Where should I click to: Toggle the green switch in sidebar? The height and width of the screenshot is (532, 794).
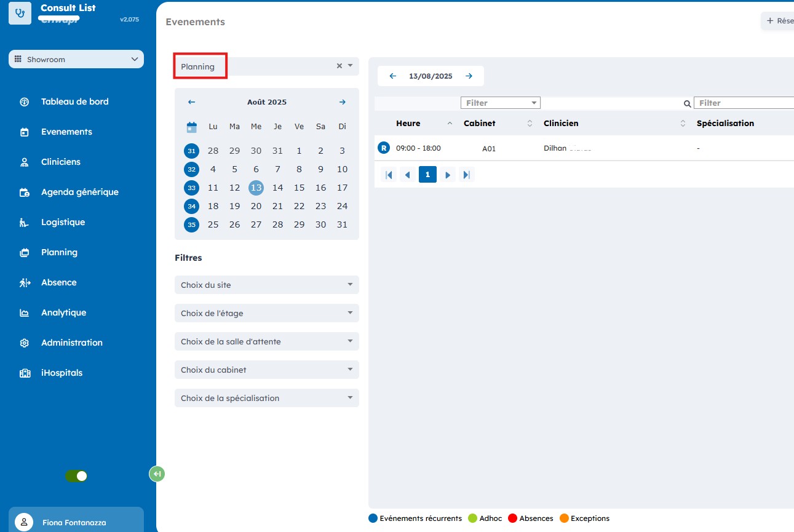click(x=76, y=476)
